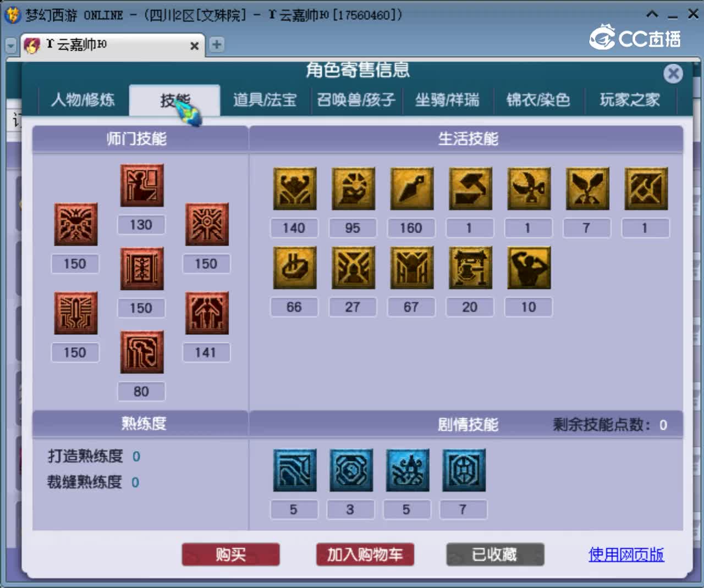This screenshot has width=704, height=588.
Task: Open the 锦衣/染色 tab
Action: coord(538,100)
